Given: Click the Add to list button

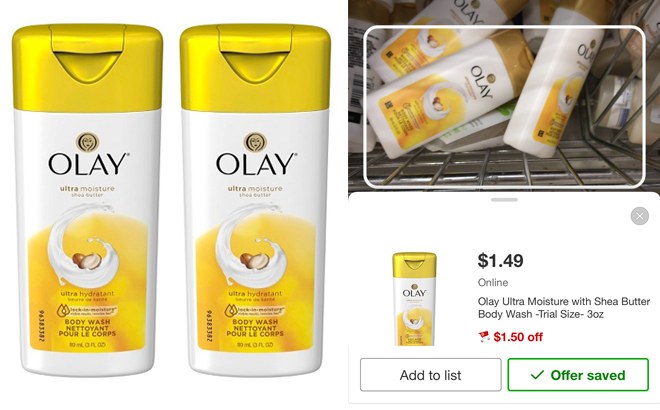Looking at the screenshot, I should tap(431, 375).
